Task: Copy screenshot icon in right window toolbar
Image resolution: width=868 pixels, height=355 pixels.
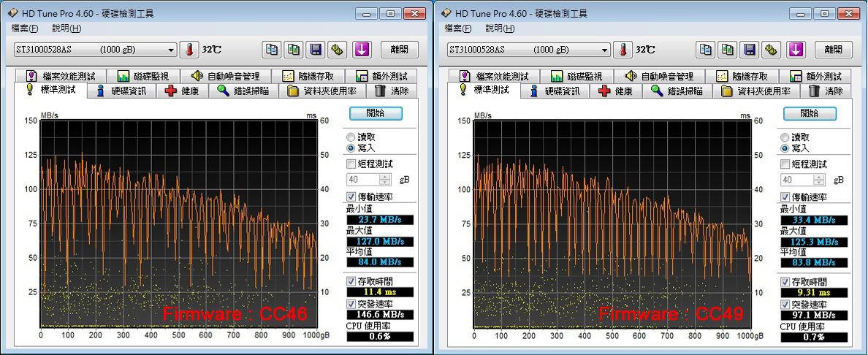Action: pyautogui.click(x=728, y=49)
